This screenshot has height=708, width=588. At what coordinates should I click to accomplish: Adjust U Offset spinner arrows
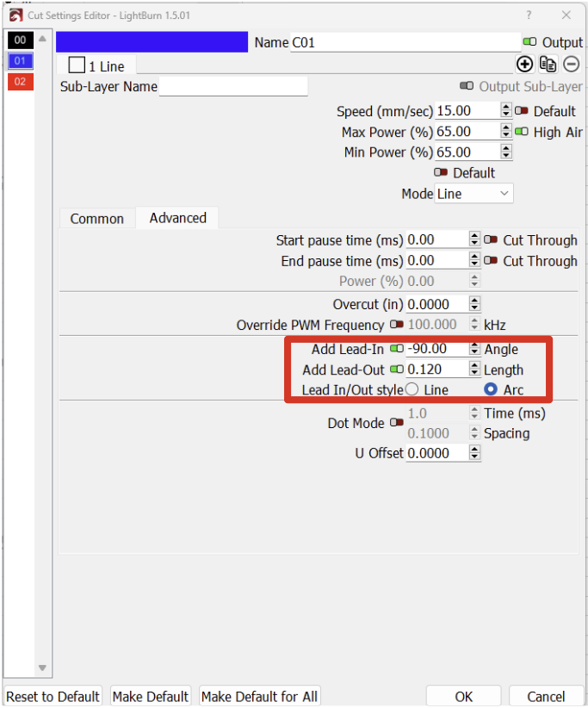473,453
